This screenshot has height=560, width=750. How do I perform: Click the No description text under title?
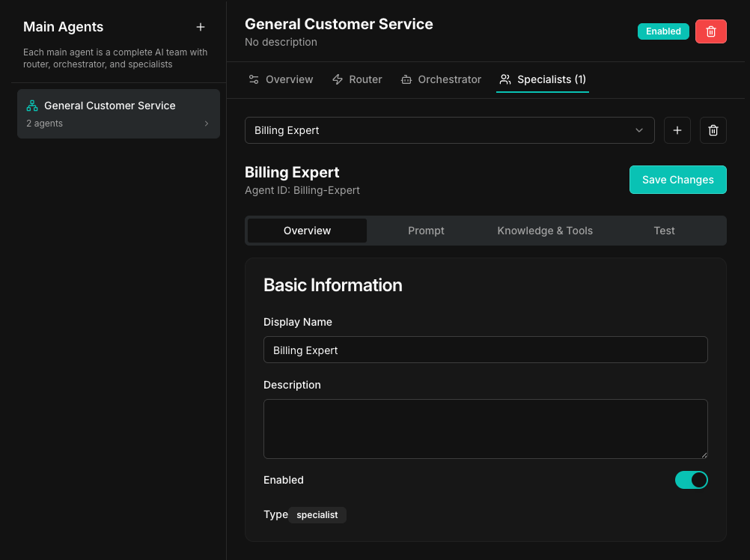[281, 42]
